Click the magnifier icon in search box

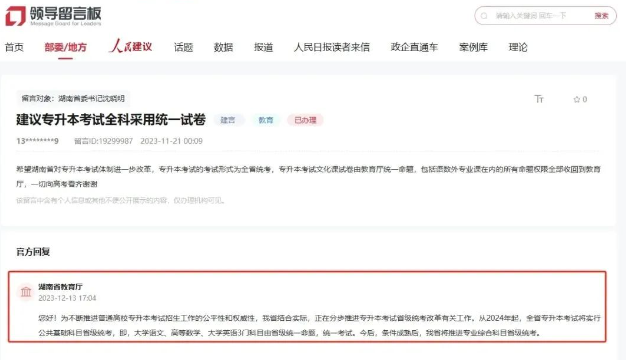click(484, 16)
